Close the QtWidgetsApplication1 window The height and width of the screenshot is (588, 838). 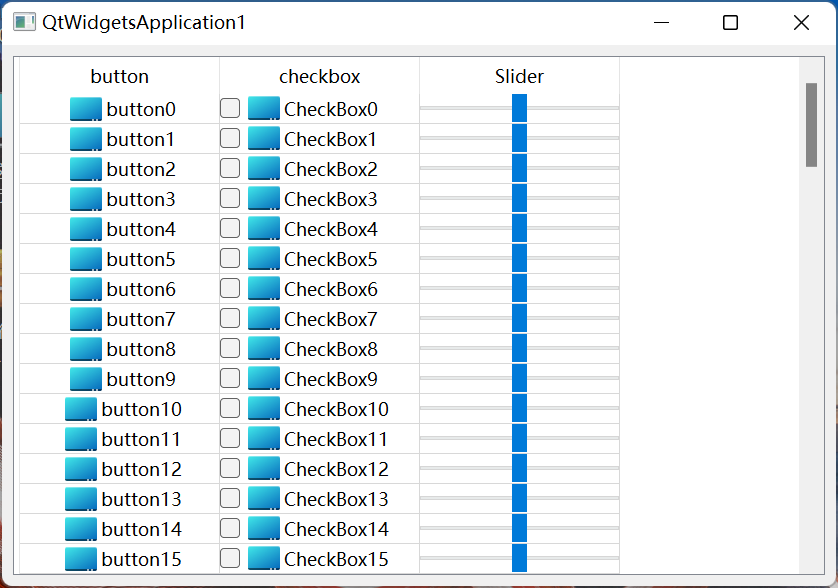coord(801,22)
